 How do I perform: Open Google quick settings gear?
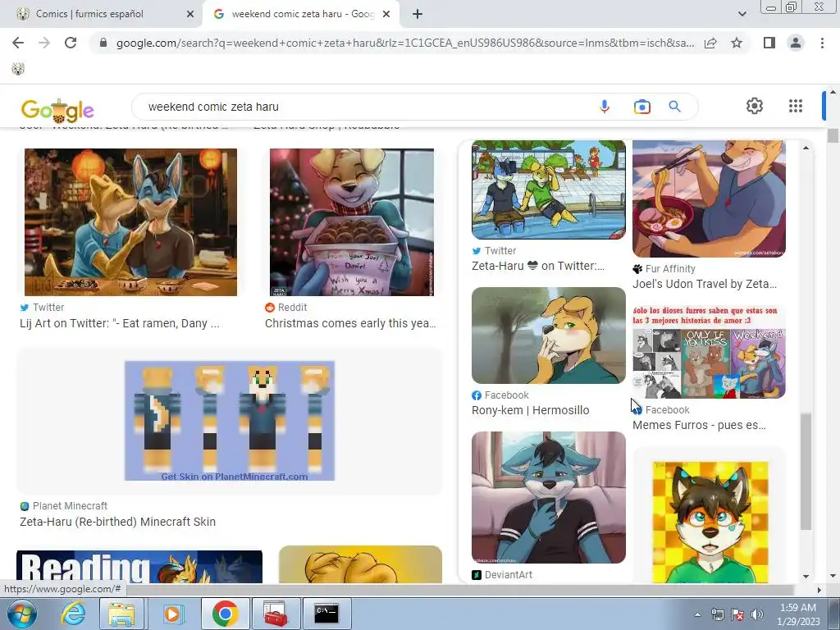(x=755, y=106)
